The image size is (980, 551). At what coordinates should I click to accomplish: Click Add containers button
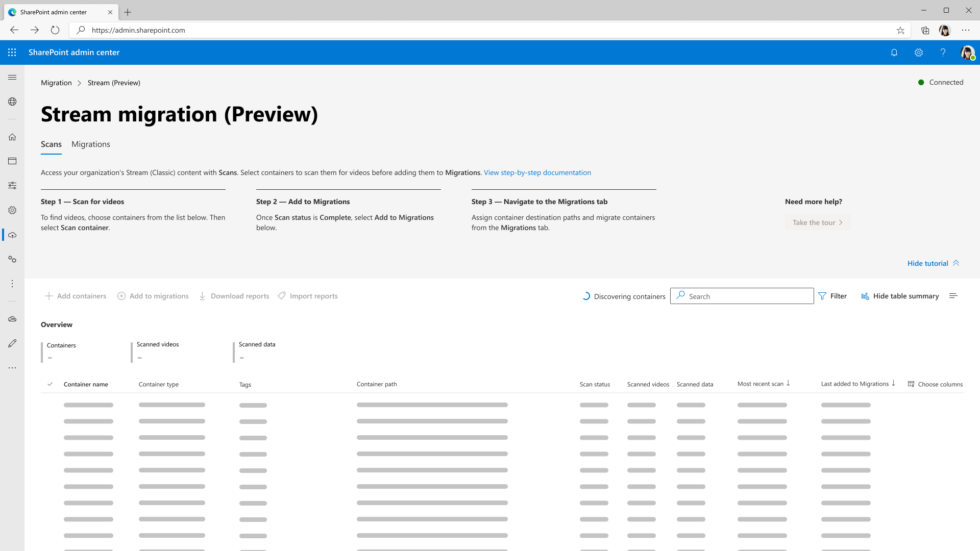(76, 296)
